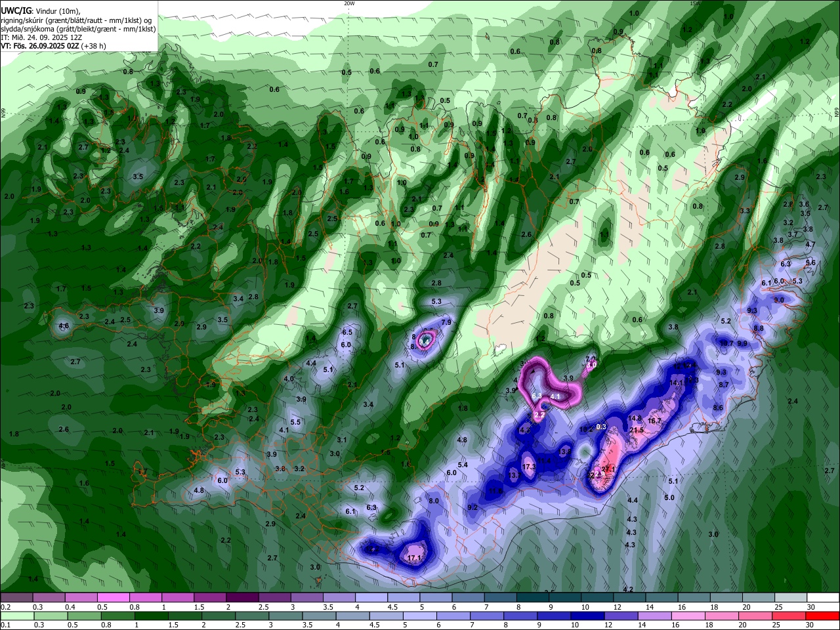This screenshot has height=630, width=840.
Task: Click the 14.8 value beside 16.7
Action: pyautogui.click(x=635, y=418)
